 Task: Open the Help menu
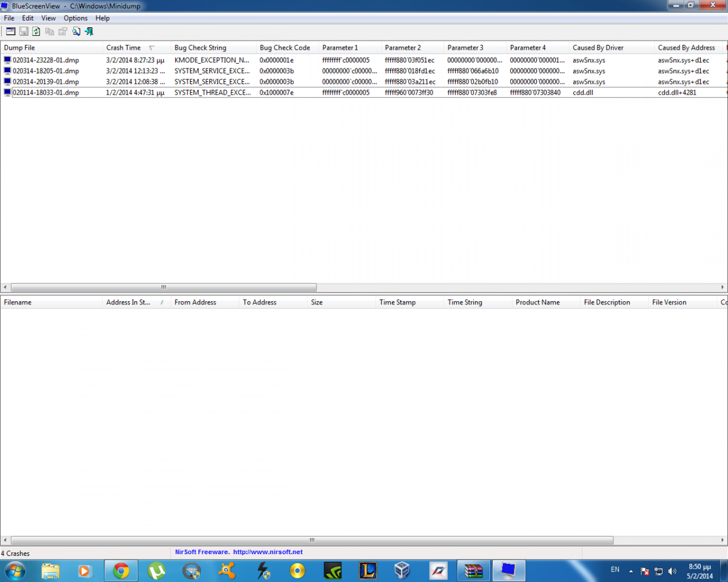[x=103, y=18]
